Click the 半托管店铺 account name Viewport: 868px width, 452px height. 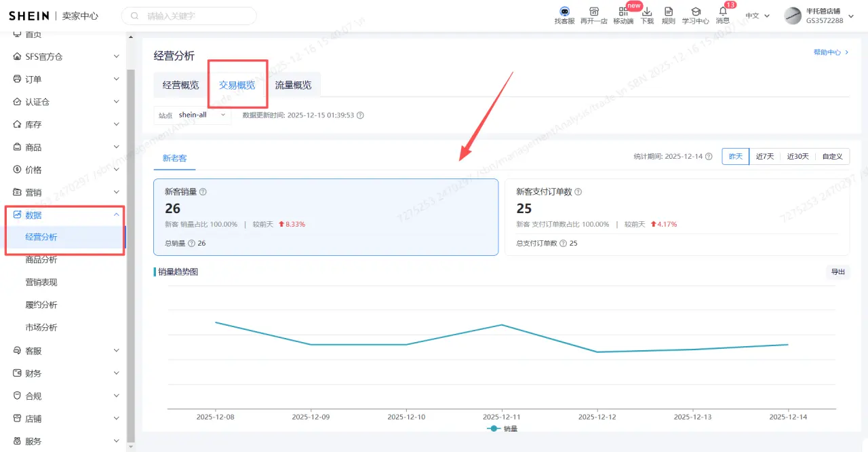(823, 11)
